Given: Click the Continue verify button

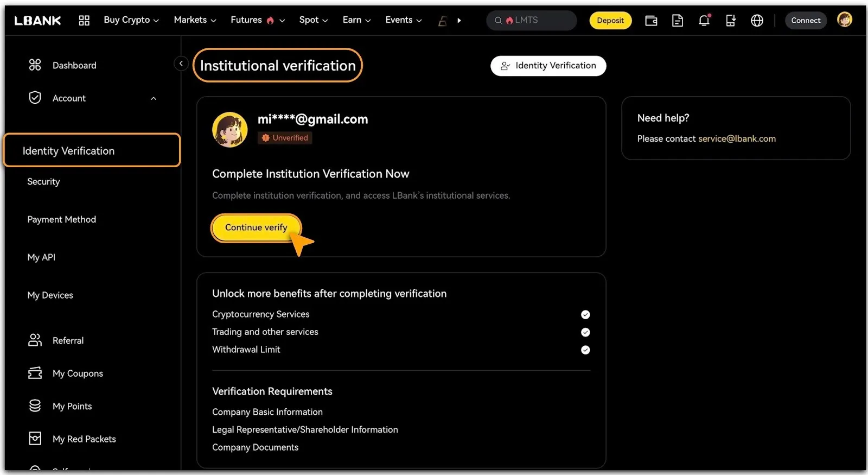Looking at the screenshot, I should 256,227.
